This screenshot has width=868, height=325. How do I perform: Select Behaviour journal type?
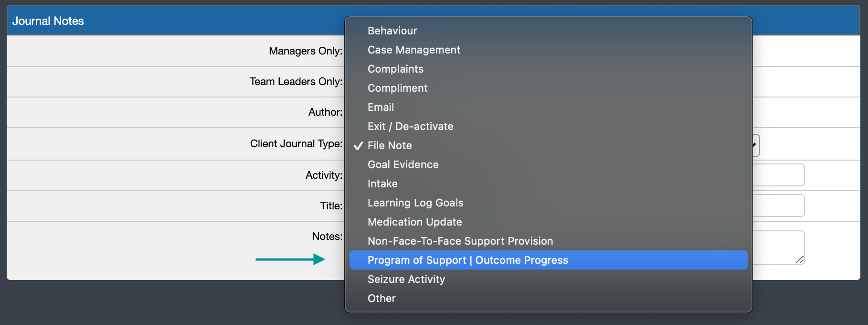point(392,31)
